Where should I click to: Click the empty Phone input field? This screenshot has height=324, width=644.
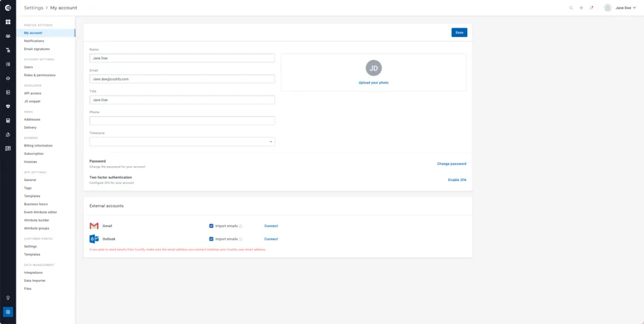(x=182, y=121)
